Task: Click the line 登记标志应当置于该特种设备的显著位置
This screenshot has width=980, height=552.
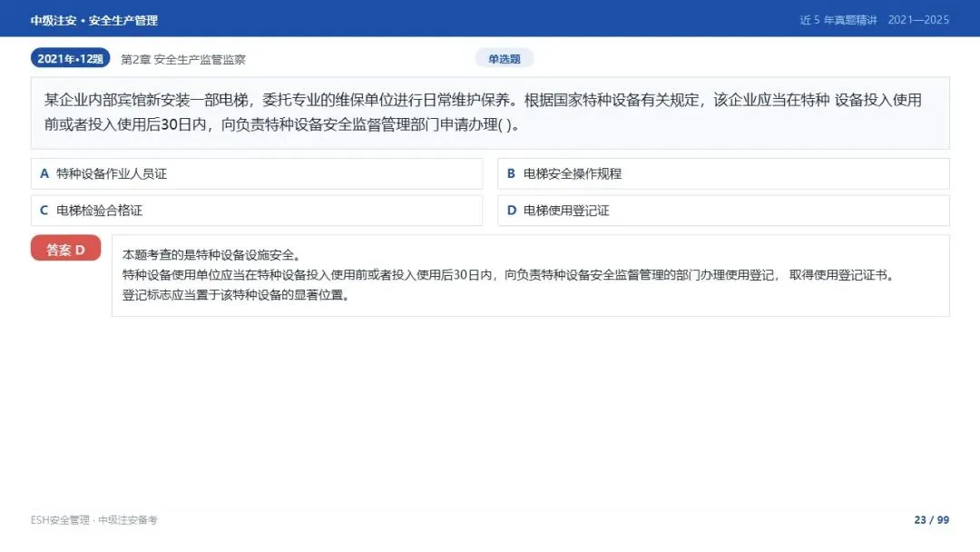Action: point(237,295)
